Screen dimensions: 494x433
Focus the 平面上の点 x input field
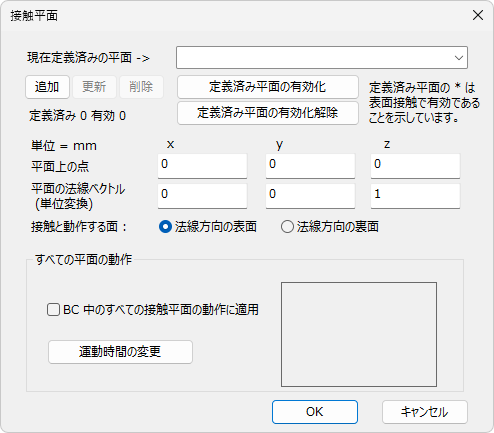click(x=202, y=166)
